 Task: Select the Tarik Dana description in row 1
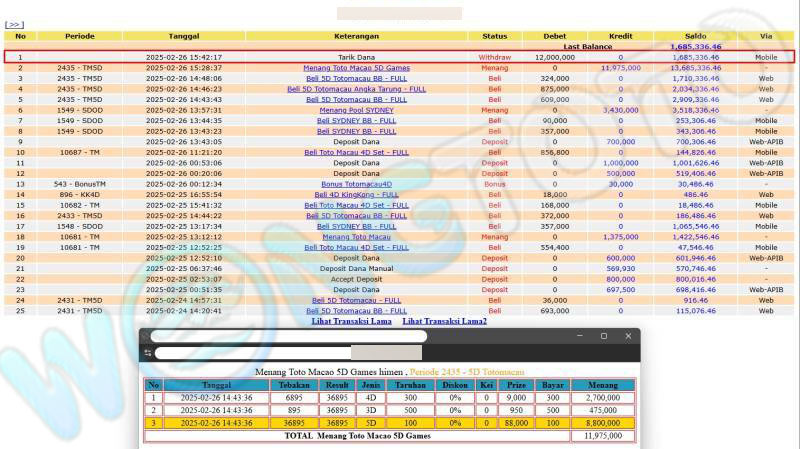(x=356, y=58)
